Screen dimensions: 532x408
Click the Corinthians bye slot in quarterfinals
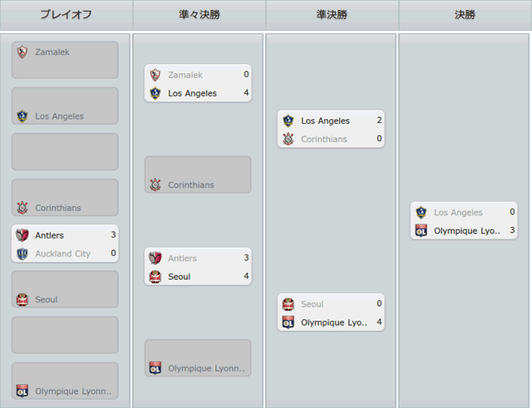pyautogui.click(x=198, y=175)
